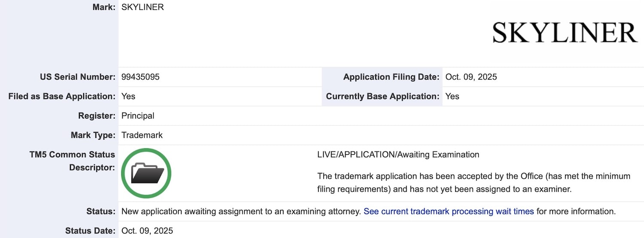This screenshot has height=238, width=644.
Task: Click the LIVE/APPLICATION/Awaiting Examination heading
Action: click(398, 155)
